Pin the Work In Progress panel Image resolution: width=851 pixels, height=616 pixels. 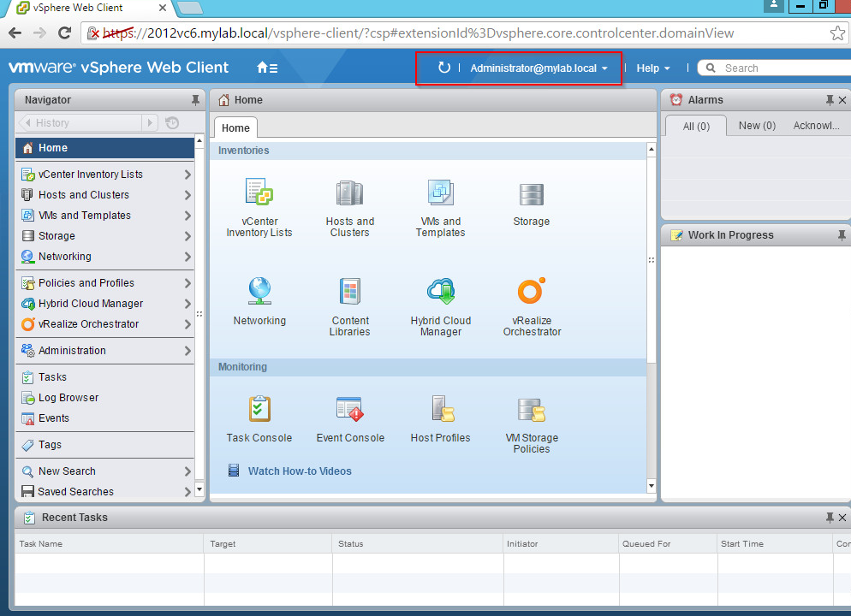click(x=842, y=234)
